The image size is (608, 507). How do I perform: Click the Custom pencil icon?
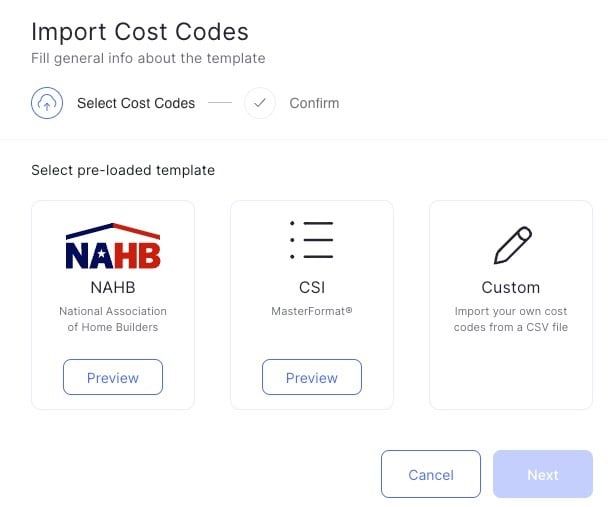tap(513, 245)
